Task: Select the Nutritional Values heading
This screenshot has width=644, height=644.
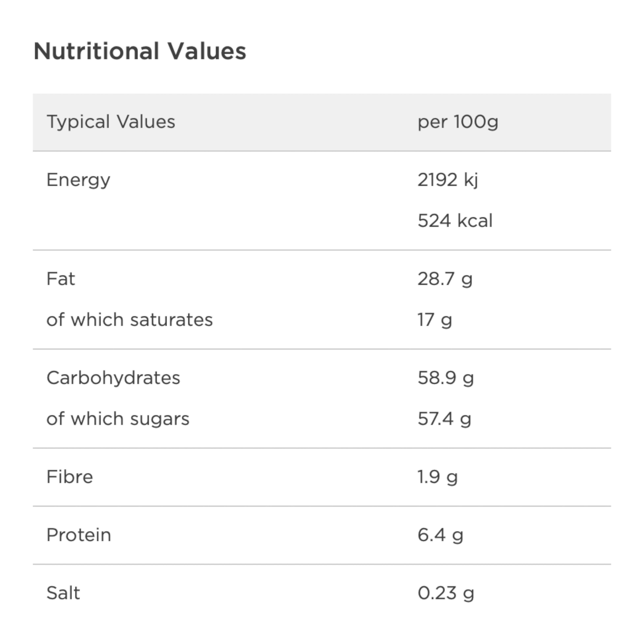Action: click(x=140, y=51)
